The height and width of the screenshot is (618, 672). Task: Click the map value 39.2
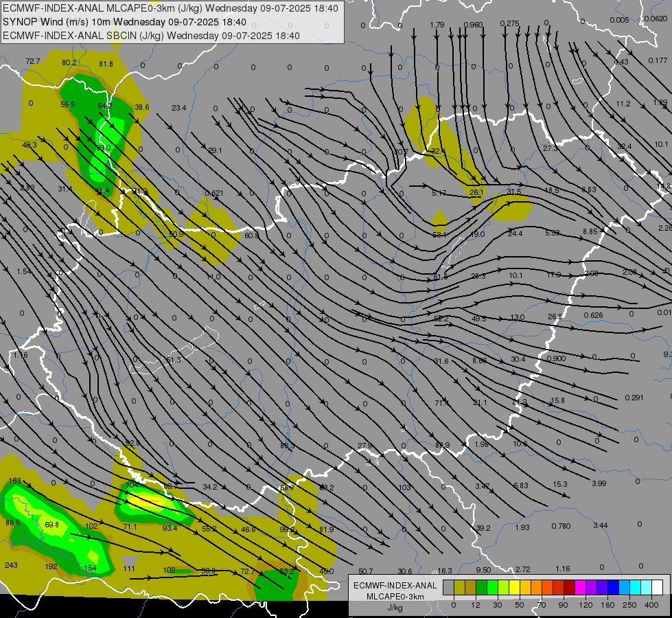point(483,528)
